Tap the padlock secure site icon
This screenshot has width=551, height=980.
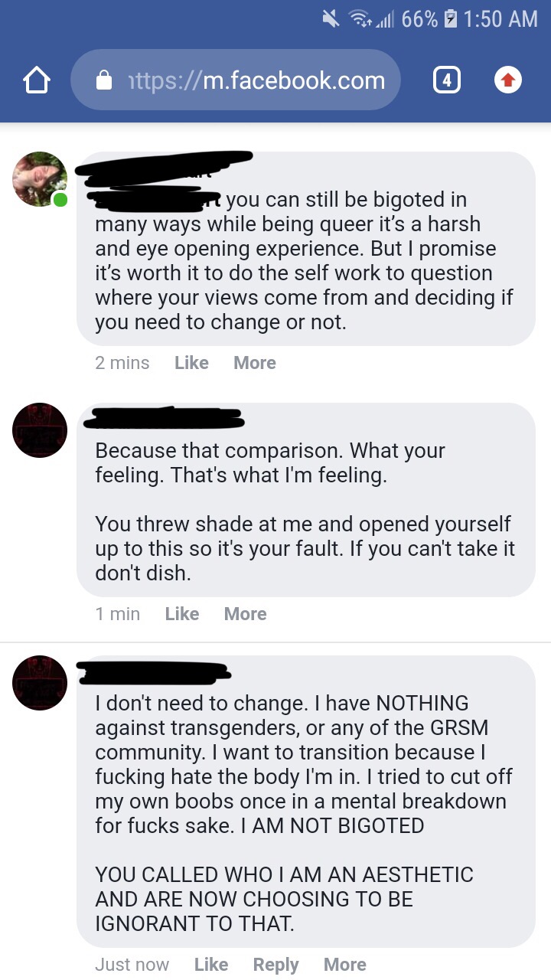click(x=104, y=80)
